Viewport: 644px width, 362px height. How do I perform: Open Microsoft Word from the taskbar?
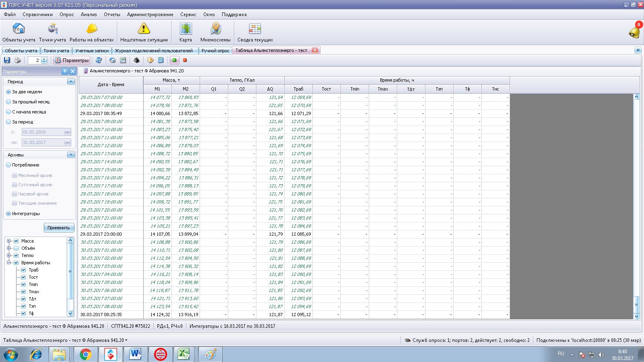coord(135,354)
